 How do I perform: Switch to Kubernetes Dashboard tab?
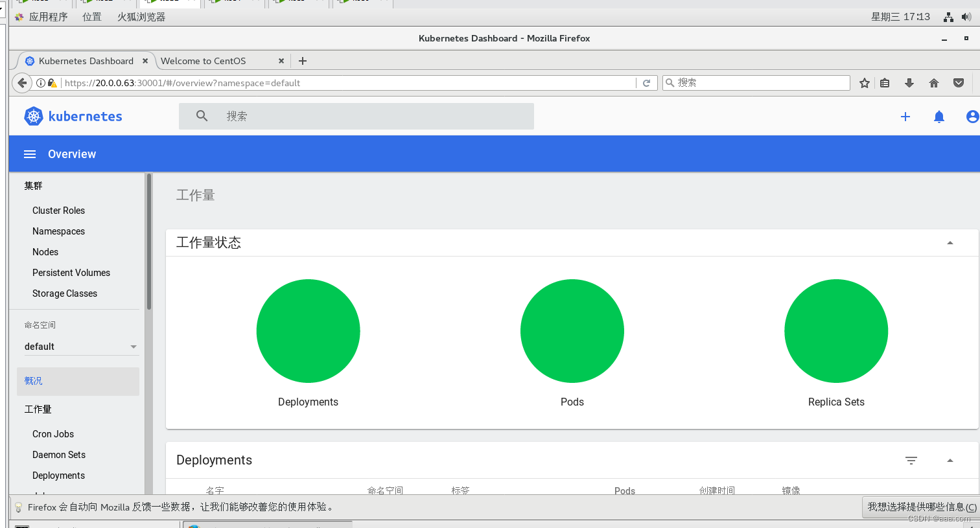point(86,61)
